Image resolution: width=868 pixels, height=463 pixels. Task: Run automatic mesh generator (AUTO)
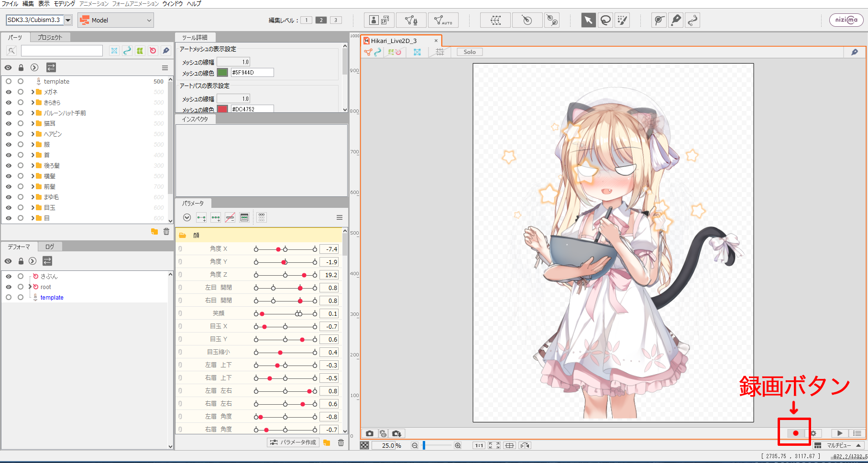pyautogui.click(x=443, y=20)
